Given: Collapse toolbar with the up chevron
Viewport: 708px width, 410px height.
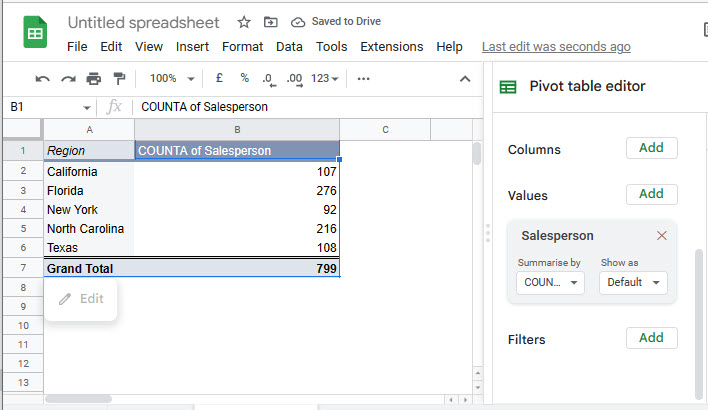Looking at the screenshot, I should coord(465,79).
